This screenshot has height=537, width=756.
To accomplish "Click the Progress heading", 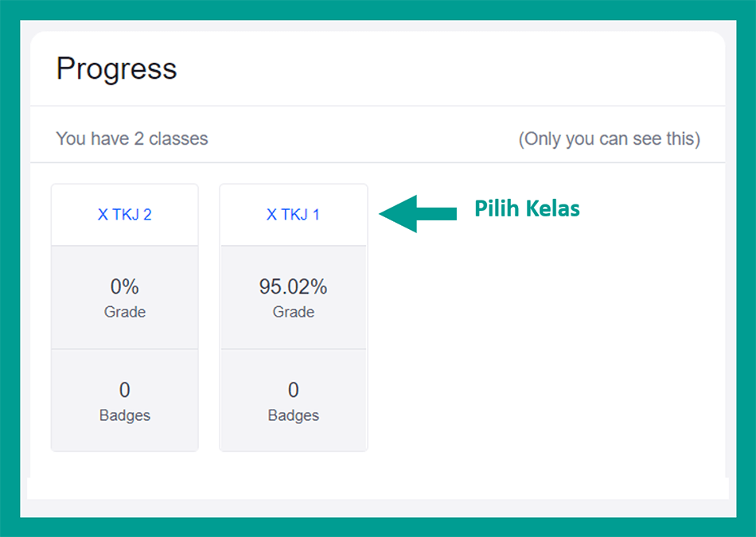I will point(116,69).
